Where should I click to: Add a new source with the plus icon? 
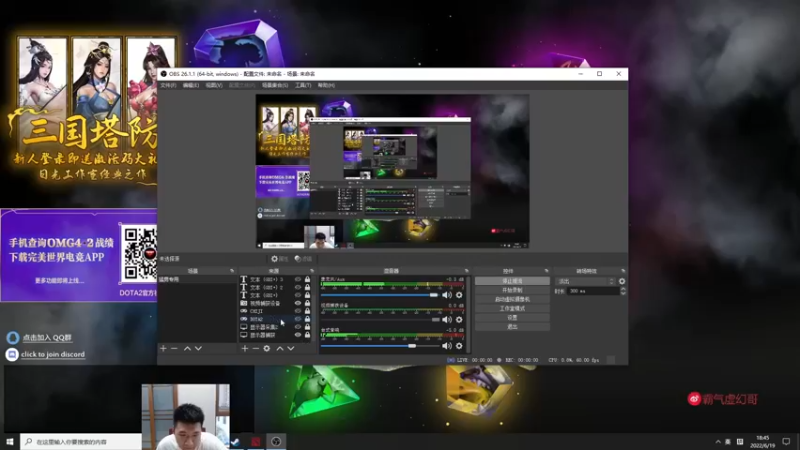245,348
